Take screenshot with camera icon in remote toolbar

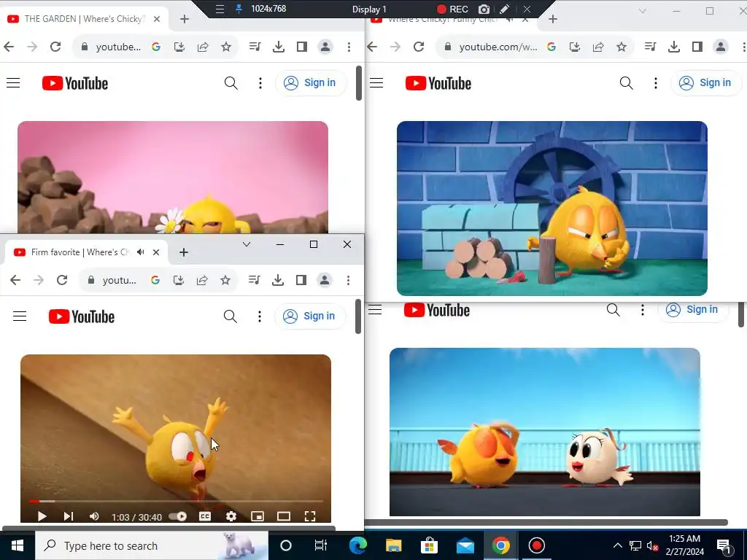pyautogui.click(x=484, y=9)
